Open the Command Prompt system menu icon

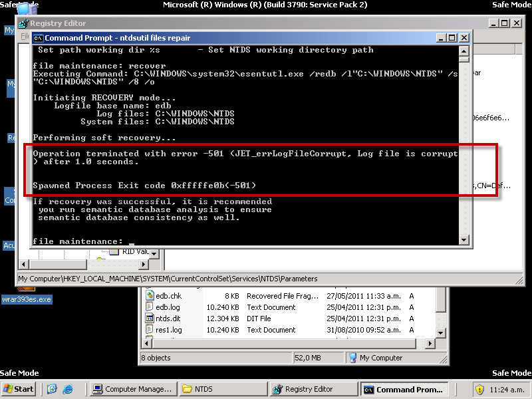click(x=38, y=38)
